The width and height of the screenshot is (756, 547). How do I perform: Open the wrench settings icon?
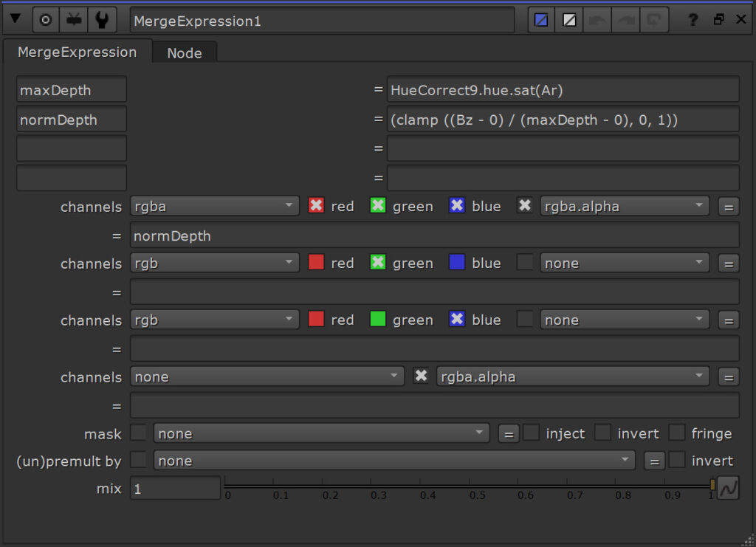click(x=102, y=20)
